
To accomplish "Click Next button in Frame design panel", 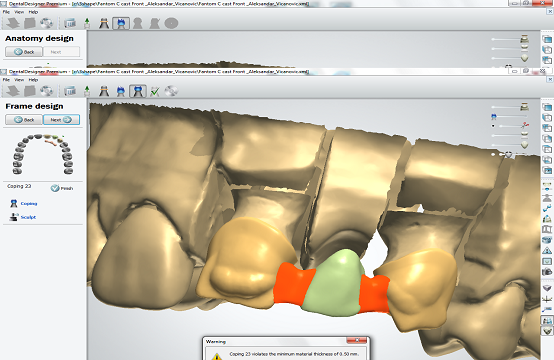I will coord(61,120).
